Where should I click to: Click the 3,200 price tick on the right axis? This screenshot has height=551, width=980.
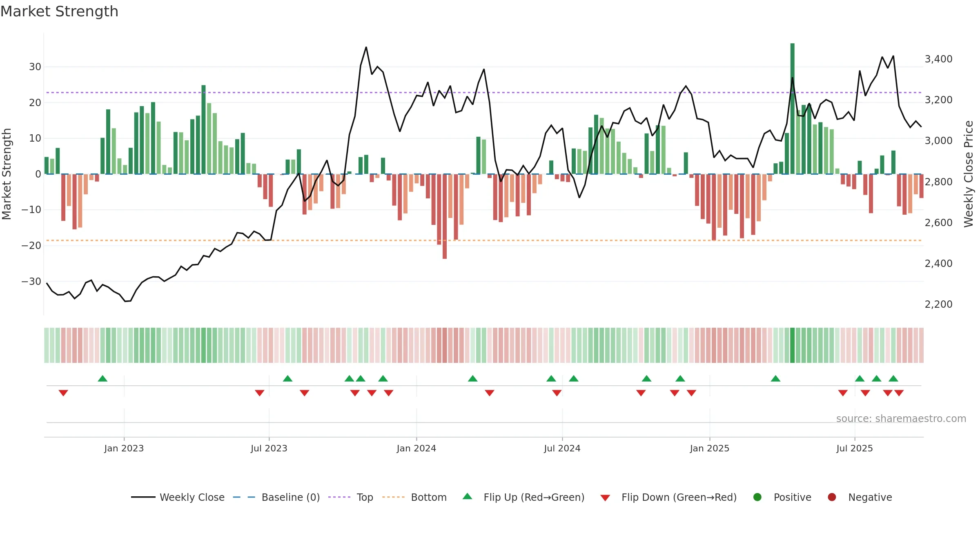pyautogui.click(x=939, y=100)
